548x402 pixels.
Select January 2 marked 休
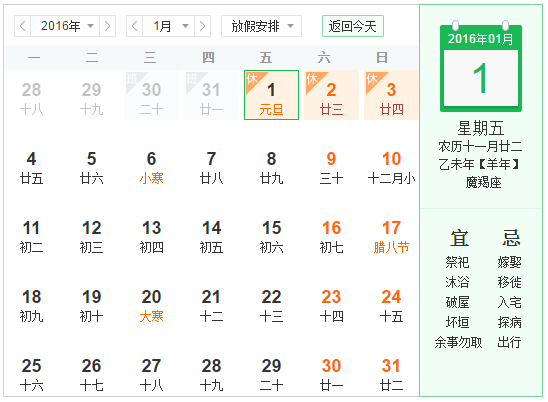tap(331, 95)
